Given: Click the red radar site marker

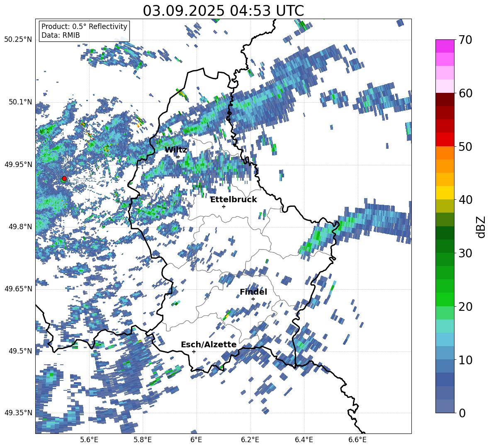Looking at the screenshot, I should tap(64, 179).
